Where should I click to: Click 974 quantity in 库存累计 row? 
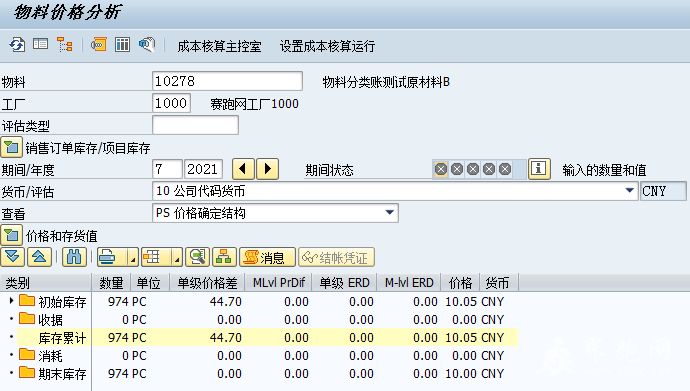pyautogui.click(x=118, y=338)
